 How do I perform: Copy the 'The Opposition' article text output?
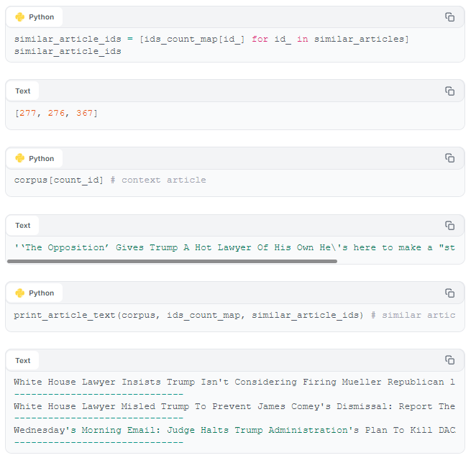(449, 226)
